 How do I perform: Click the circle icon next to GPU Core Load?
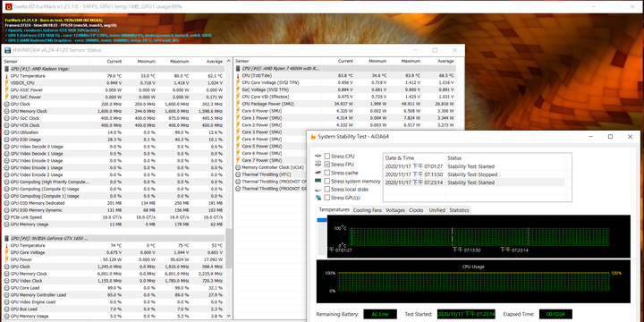click(6, 288)
